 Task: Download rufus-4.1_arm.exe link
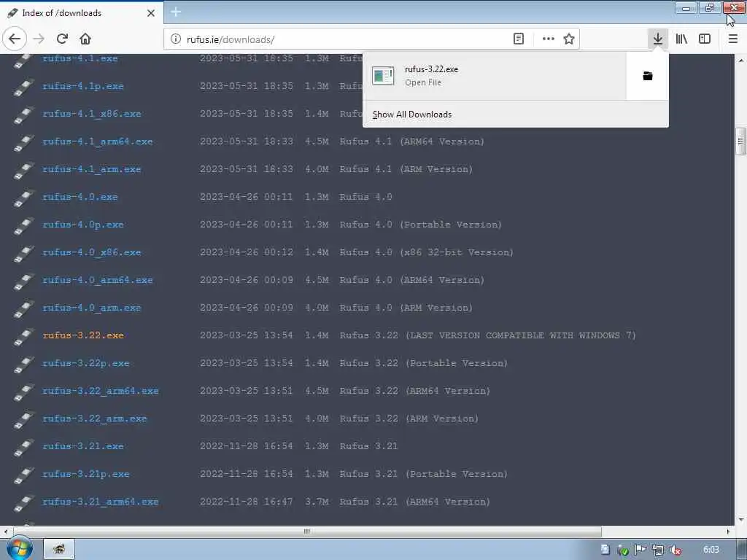pos(91,169)
